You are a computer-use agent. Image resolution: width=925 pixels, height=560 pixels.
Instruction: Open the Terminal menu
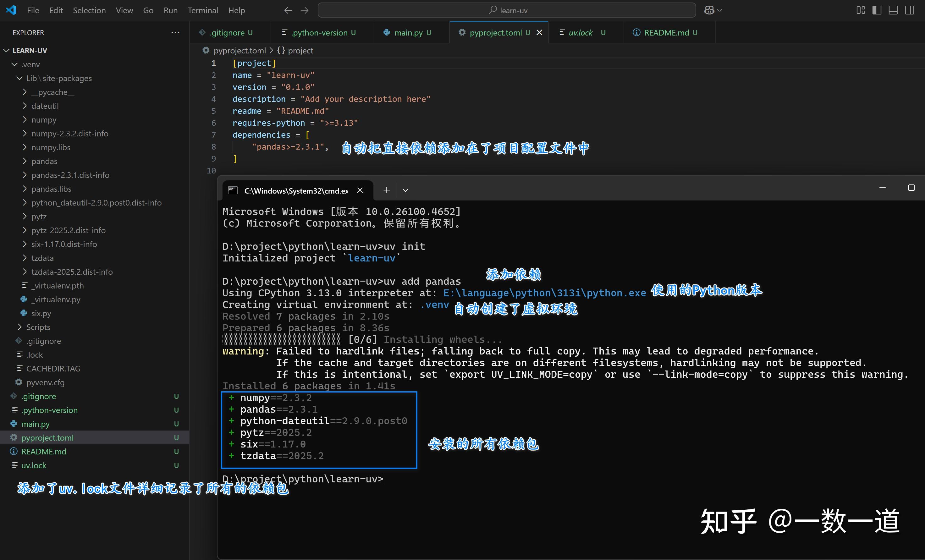click(203, 10)
